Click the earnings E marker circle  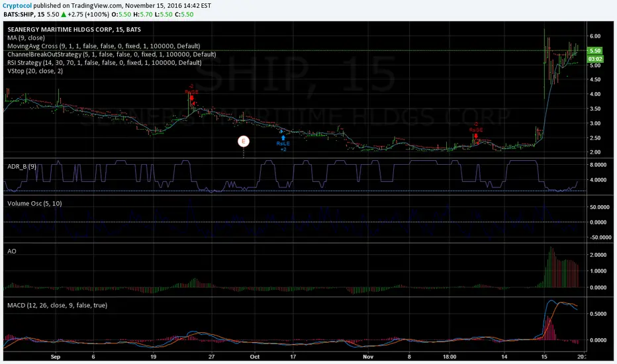point(244,141)
